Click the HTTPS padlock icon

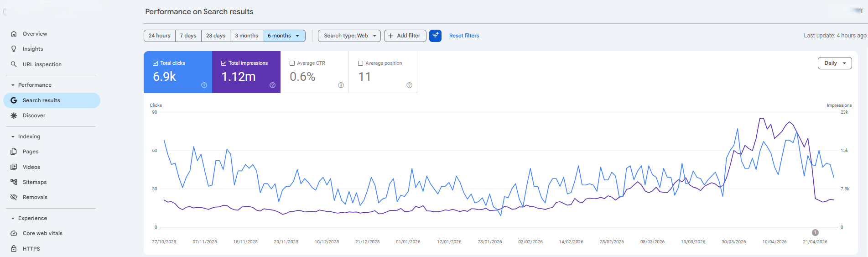tap(14, 249)
